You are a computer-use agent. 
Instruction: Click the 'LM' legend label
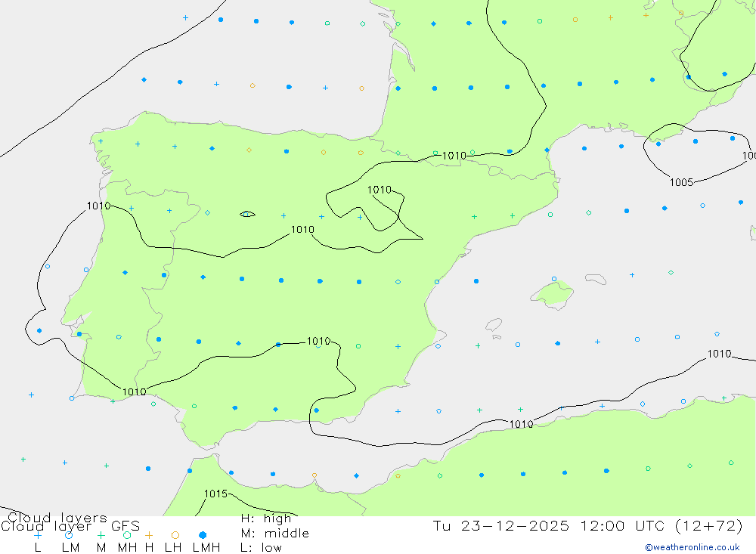[x=71, y=548]
